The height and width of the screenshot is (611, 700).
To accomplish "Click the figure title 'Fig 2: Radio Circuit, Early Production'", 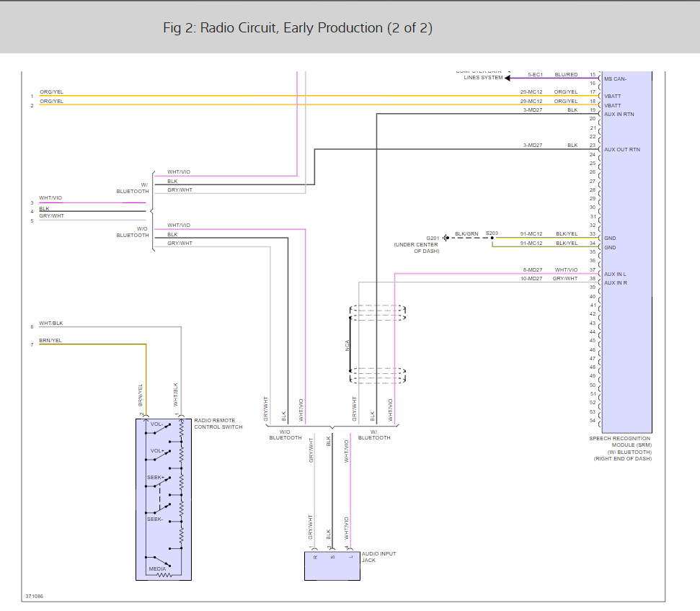I will [x=298, y=27].
